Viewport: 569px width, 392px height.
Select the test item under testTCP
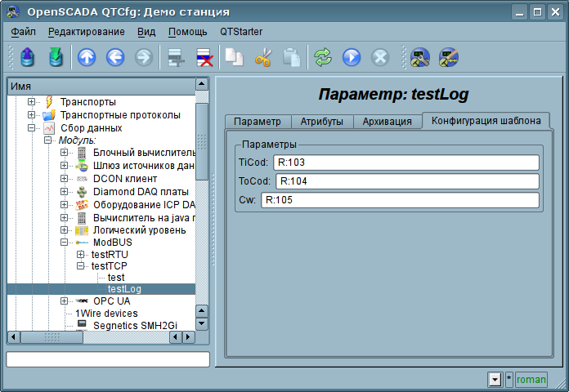coord(116,278)
